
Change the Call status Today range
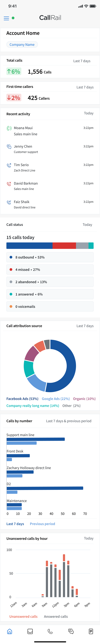point(87,225)
